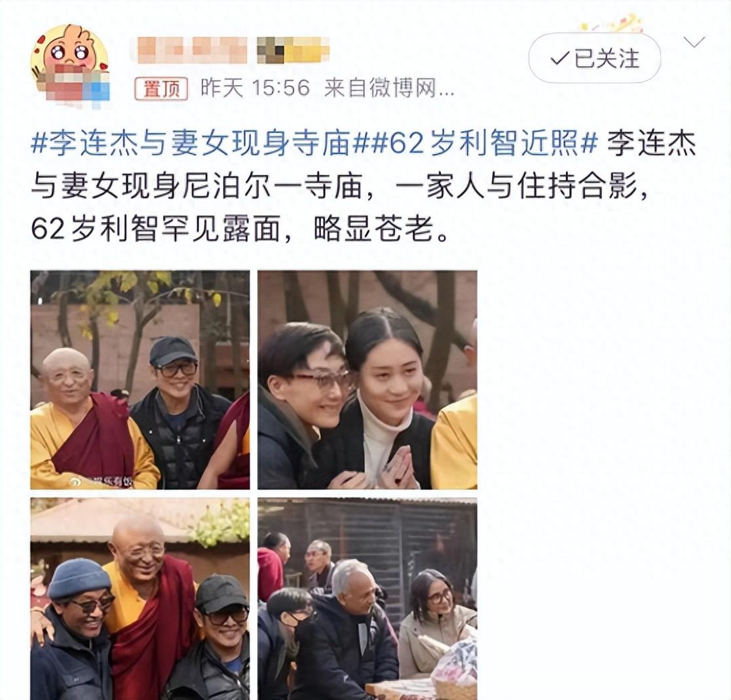
Task: Expand the post options chevron
Action: (694, 43)
